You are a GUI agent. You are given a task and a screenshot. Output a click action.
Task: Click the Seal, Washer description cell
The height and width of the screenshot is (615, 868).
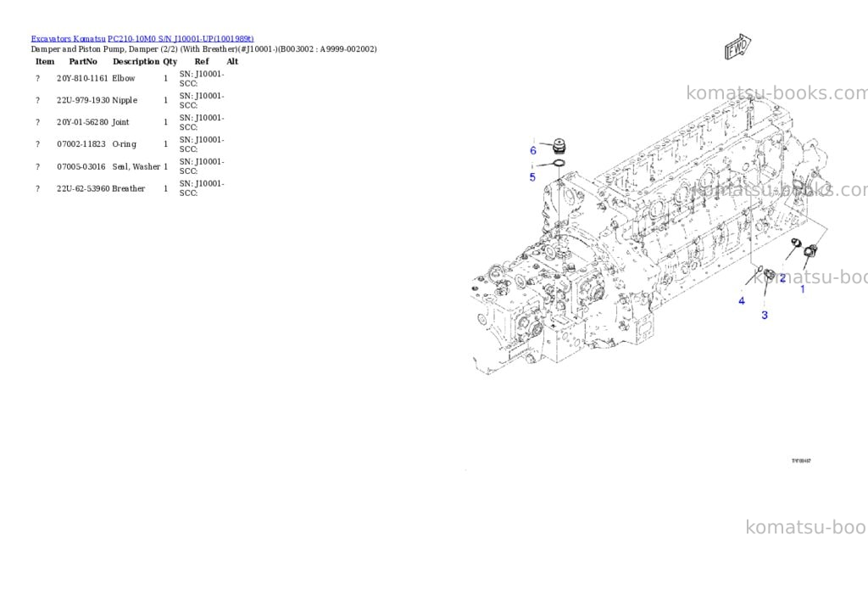click(x=136, y=167)
